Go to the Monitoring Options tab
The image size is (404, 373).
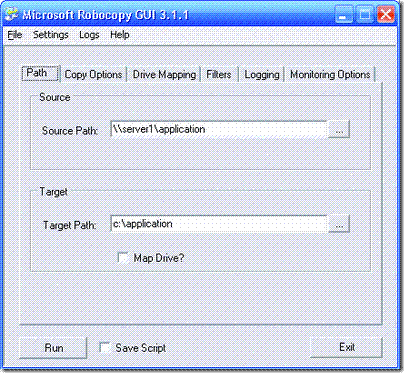coord(330,74)
